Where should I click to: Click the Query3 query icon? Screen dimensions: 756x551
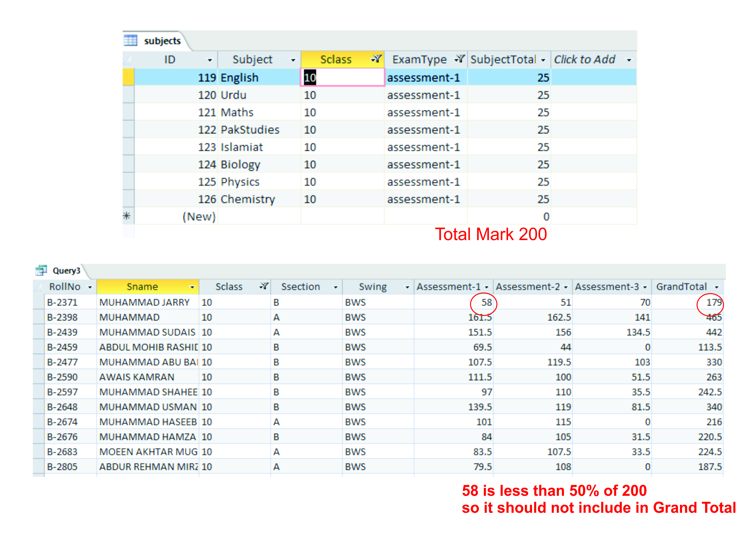click(41, 270)
